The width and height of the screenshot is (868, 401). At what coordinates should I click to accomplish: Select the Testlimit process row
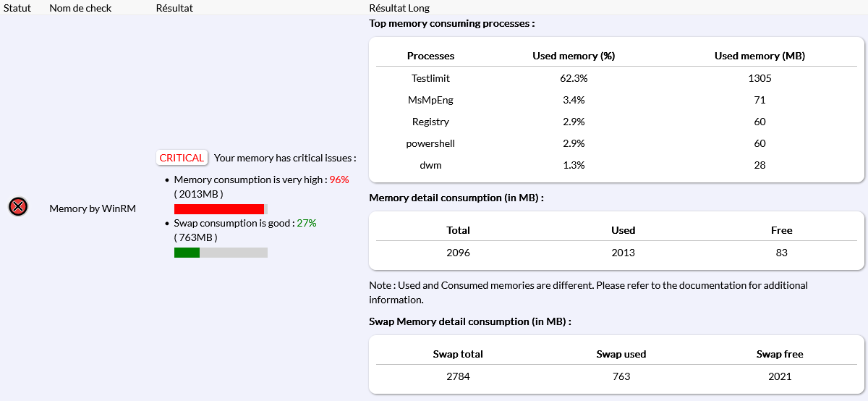pos(430,78)
